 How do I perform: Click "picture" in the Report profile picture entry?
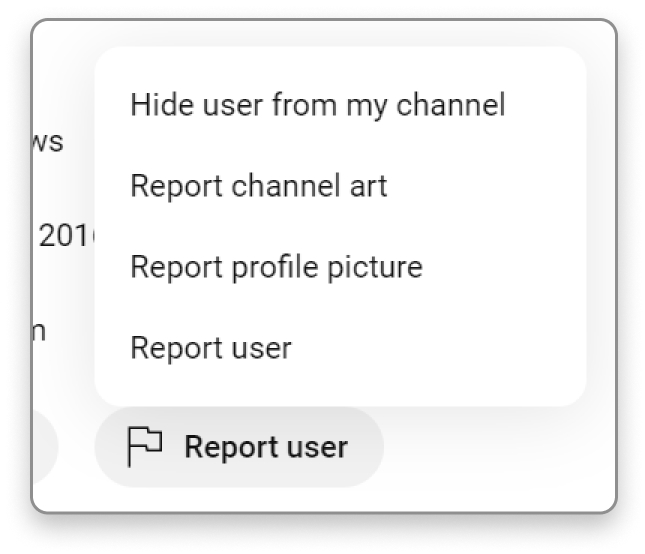[x=379, y=267]
